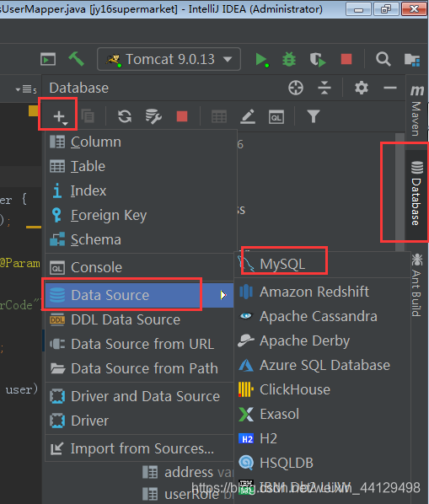The height and width of the screenshot is (504, 429).
Task: Select Amazon Redshift data source
Action: 322,292
